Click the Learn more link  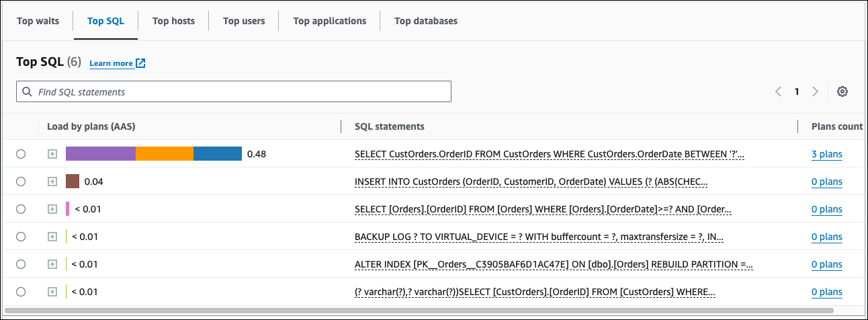[111, 63]
